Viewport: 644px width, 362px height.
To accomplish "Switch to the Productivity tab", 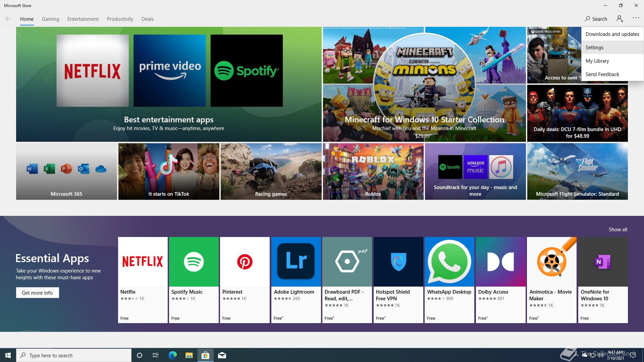I will tap(120, 19).
